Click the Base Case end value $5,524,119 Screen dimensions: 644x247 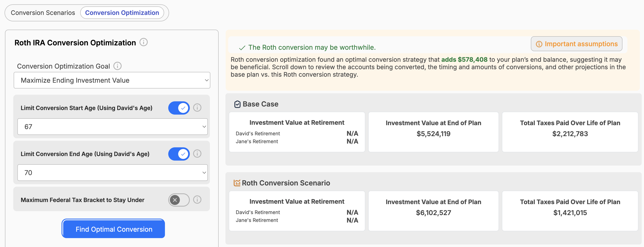(433, 134)
